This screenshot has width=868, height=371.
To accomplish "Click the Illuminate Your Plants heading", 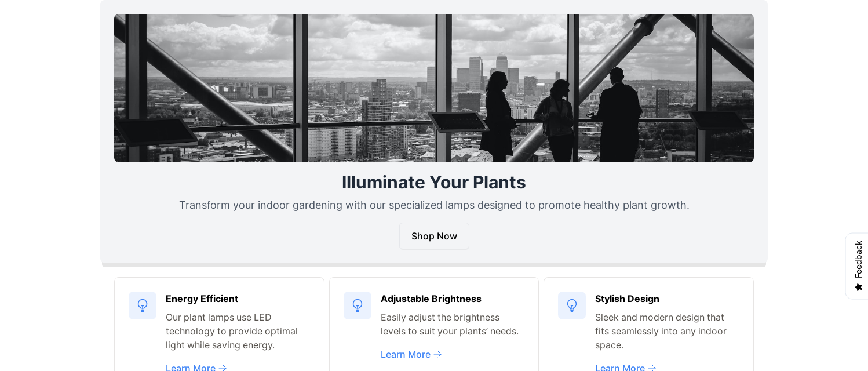I will (x=433, y=182).
